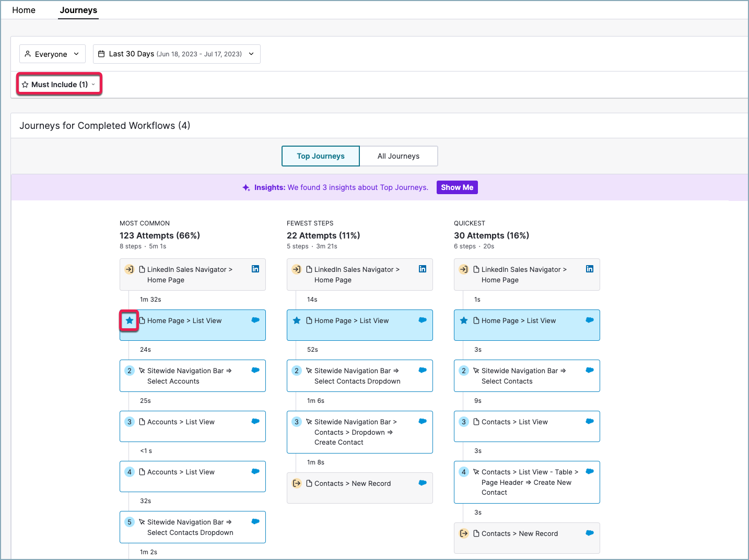Click the Insights sparkle icon
Viewport: 749px width, 560px height.
point(246,187)
